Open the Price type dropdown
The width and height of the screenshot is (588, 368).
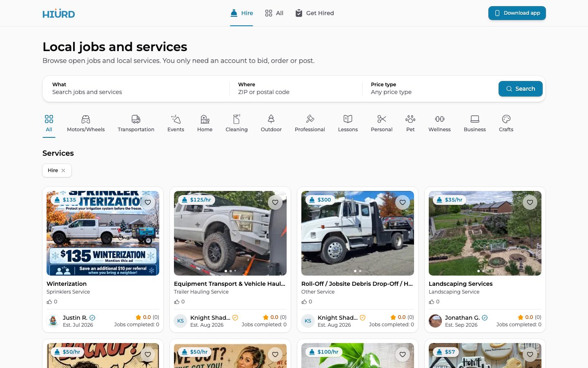[x=429, y=89]
